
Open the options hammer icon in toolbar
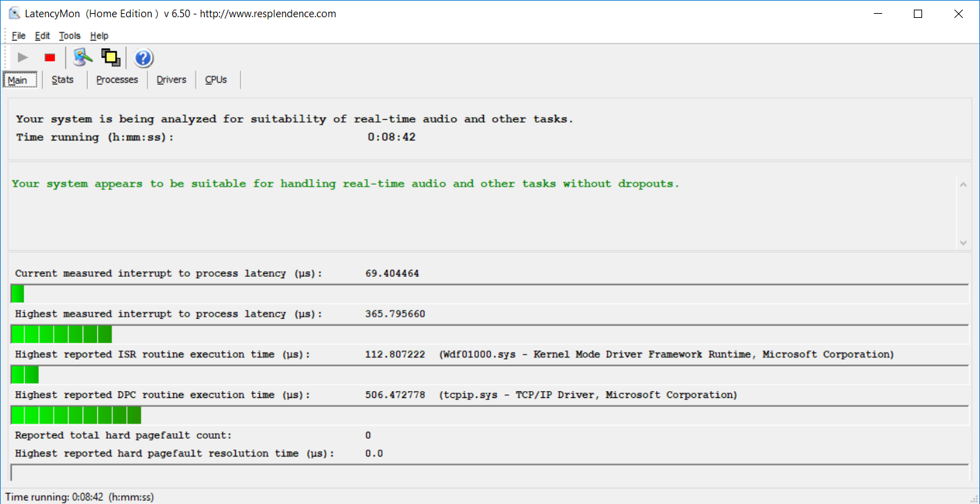coord(83,58)
